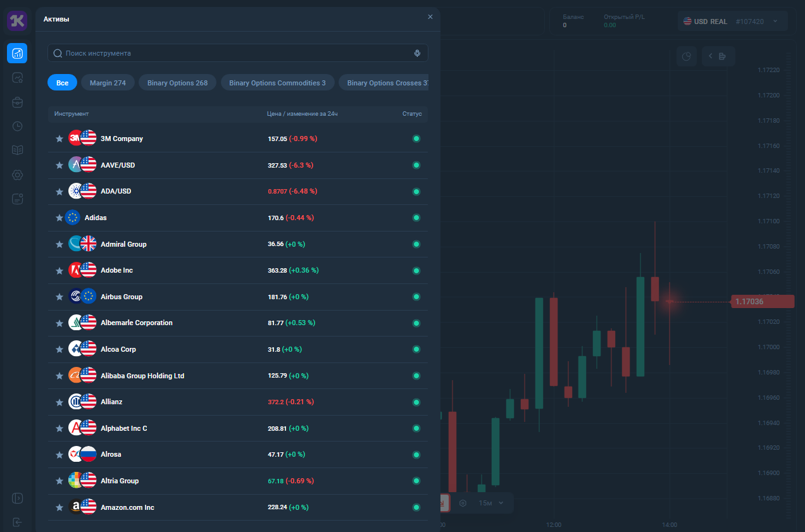Open the clock history sidebar icon
Image resolution: width=805 pixels, height=532 pixels.
click(18, 126)
